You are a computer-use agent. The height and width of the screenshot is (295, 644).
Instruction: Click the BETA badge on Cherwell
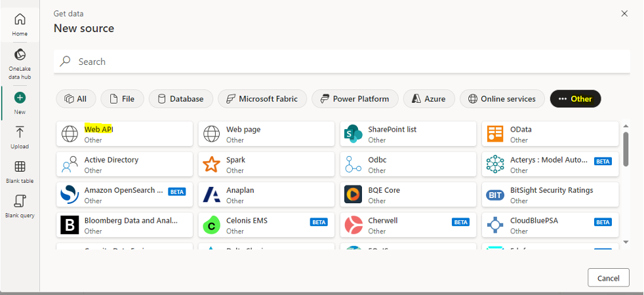click(x=460, y=222)
